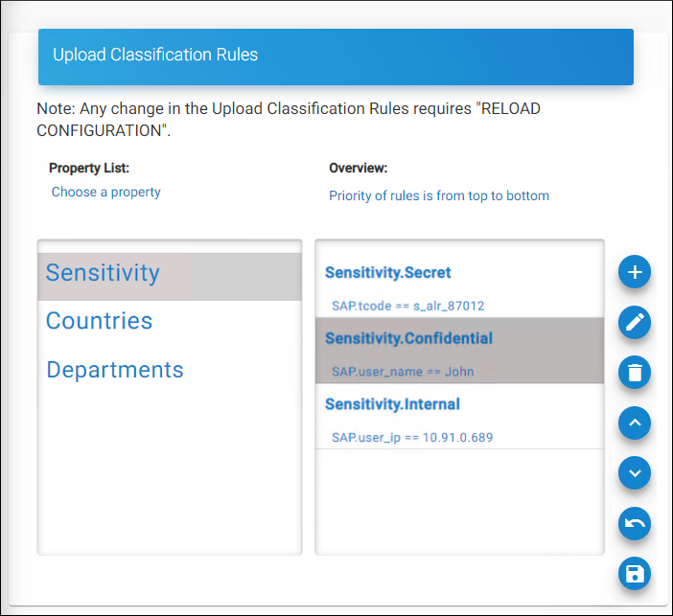Move rule up with the up-chevron button
This screenshot has height=616, width=673.
point(635,422)
